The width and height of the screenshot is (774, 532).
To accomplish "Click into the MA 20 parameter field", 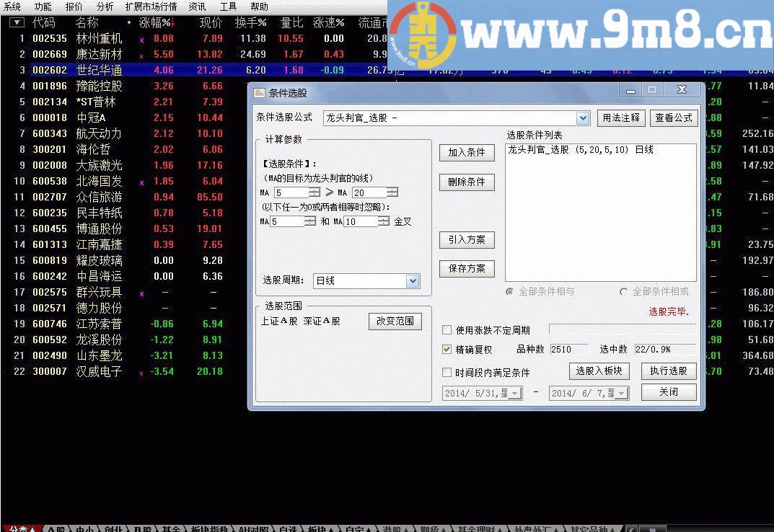I will coord(369,192).
